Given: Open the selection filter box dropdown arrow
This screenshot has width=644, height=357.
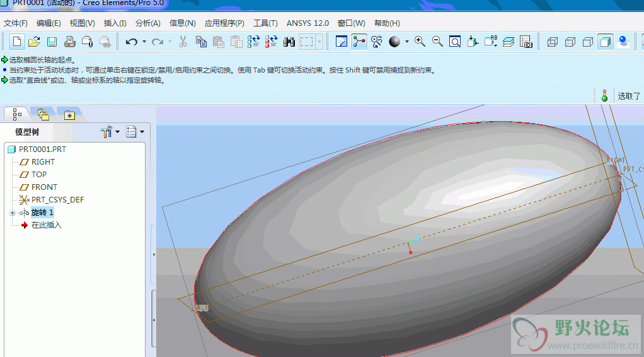Looking at the screenshot, I should tap(319, 42).
